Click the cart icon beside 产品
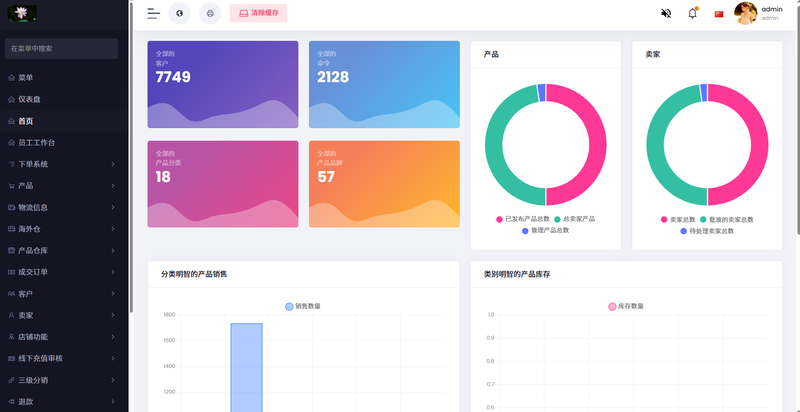Image resolution: width=800 pixels, height=412 pixels. 11,186
